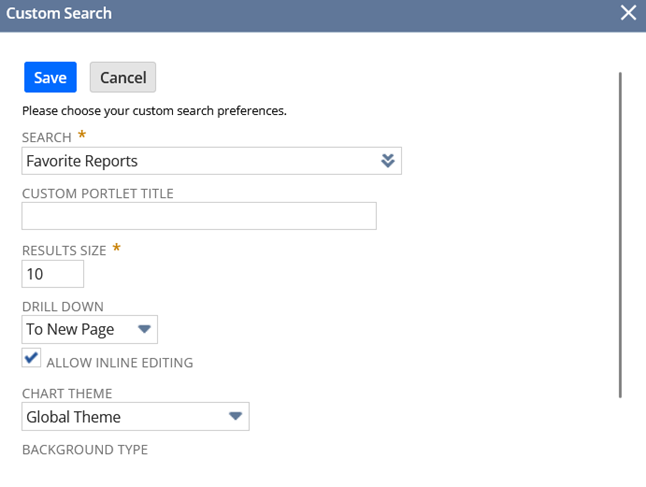Click the Favorite Reports search field
The width and height of the screenshot is (646, 487).
(211, 161)
